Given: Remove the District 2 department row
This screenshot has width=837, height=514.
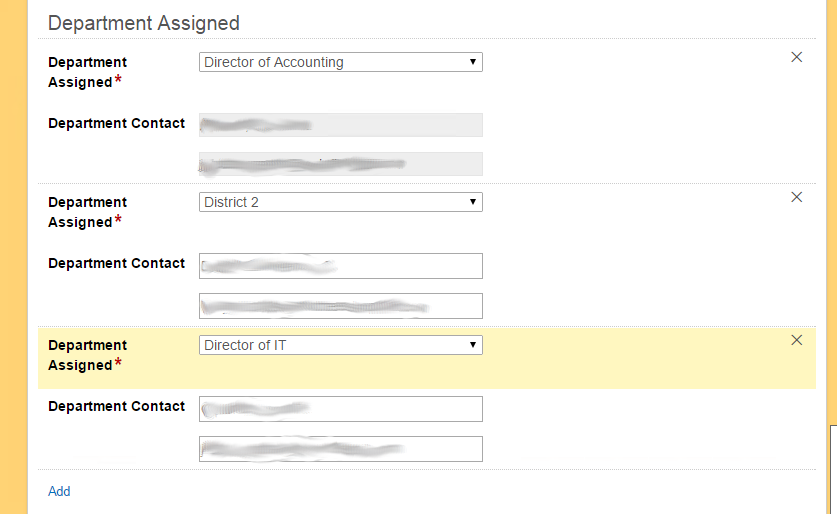Looking at the screenshot, I should click(797, 197).
